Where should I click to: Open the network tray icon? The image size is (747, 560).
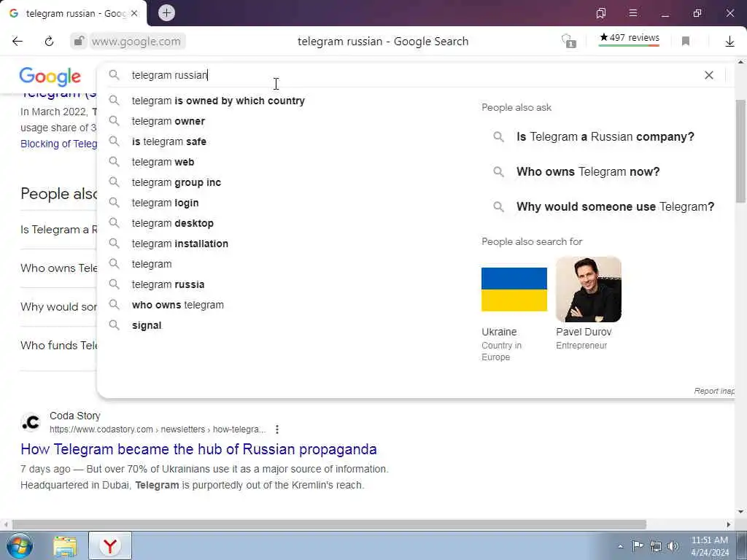pyautogui.click(x=656, y=546)
